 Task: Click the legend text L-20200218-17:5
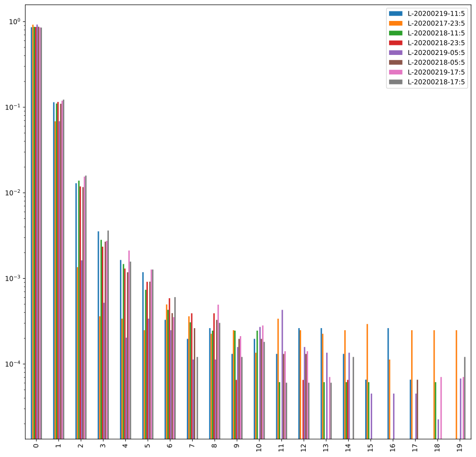pyautogui.click(x=436, y=82)
